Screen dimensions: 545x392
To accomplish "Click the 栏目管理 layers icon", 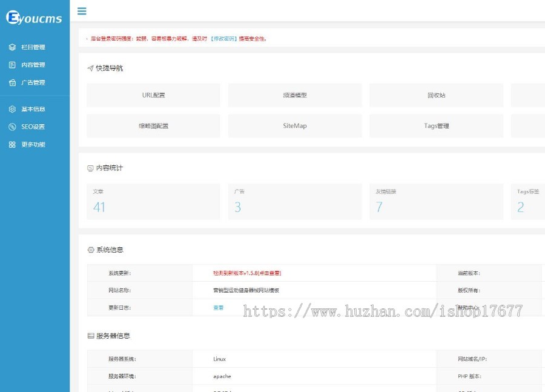I will [12, 47].
